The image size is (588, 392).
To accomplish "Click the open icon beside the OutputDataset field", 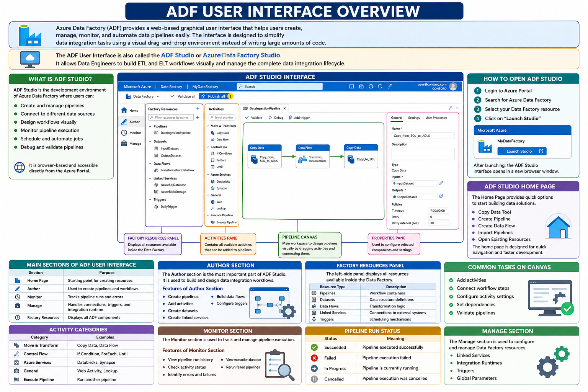I will coord(441,196).
